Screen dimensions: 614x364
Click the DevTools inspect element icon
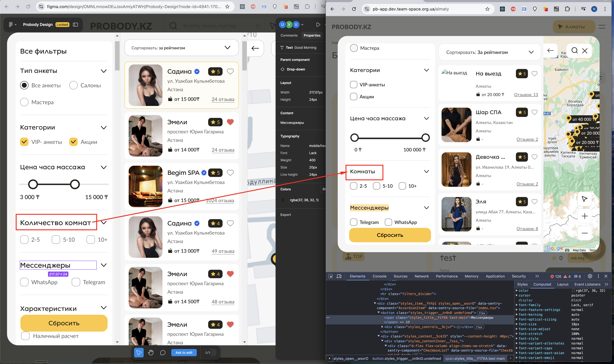coord(330,276)
